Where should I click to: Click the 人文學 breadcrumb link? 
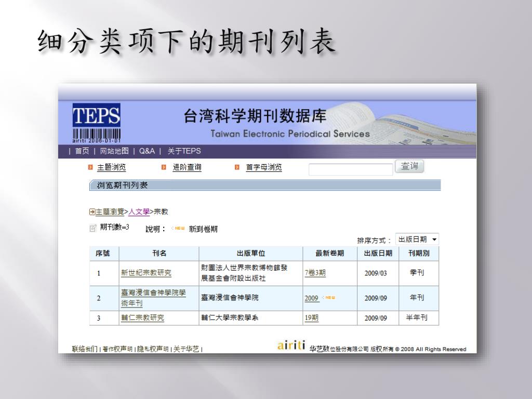coord(139,212)
